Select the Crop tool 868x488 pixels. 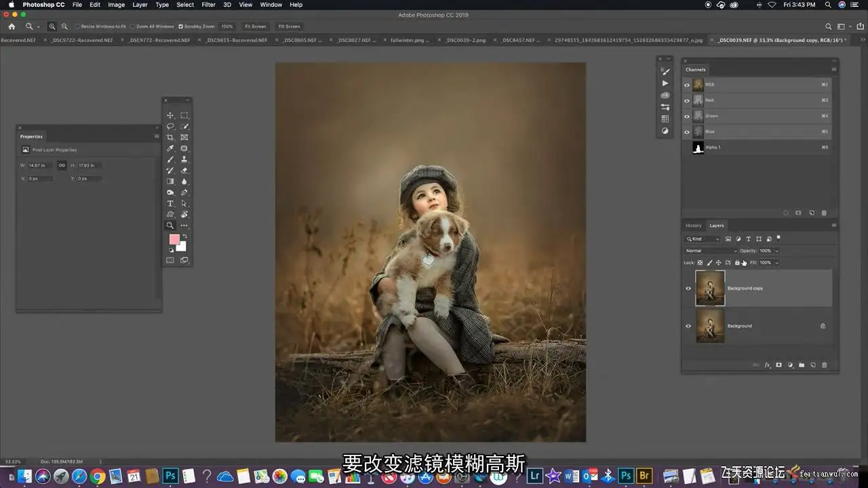pyautogui.click(x=170, y=138)
